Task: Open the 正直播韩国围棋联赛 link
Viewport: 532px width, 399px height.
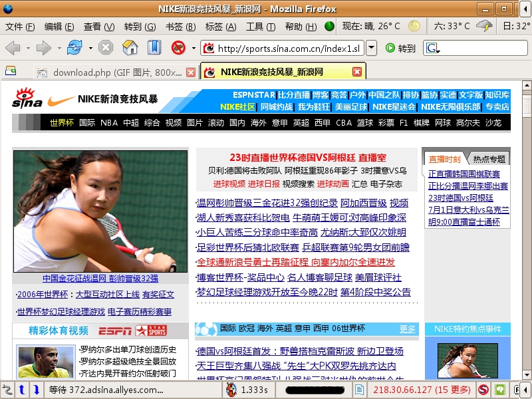Action: pyautogui.click(x=464, y=174)
